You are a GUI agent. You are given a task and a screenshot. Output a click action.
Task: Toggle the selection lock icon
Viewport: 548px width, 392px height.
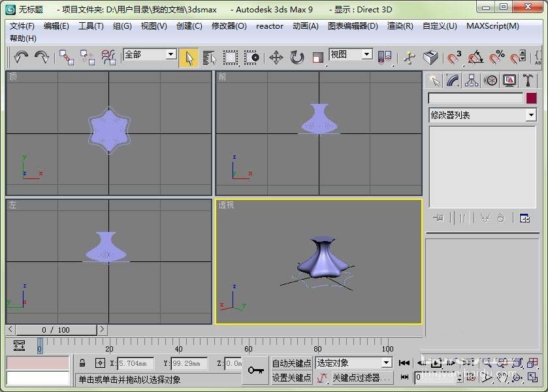pos(82,363)
